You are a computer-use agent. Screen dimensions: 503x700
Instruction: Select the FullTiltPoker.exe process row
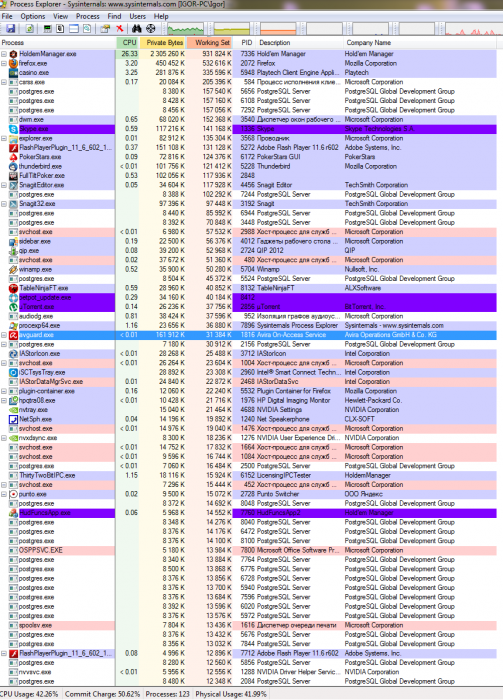249,176
